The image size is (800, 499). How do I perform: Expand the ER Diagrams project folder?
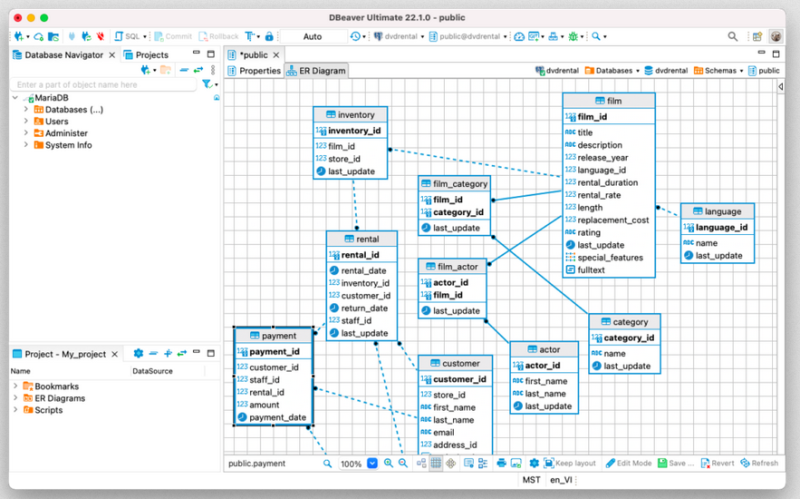click(x=15, y=398)
